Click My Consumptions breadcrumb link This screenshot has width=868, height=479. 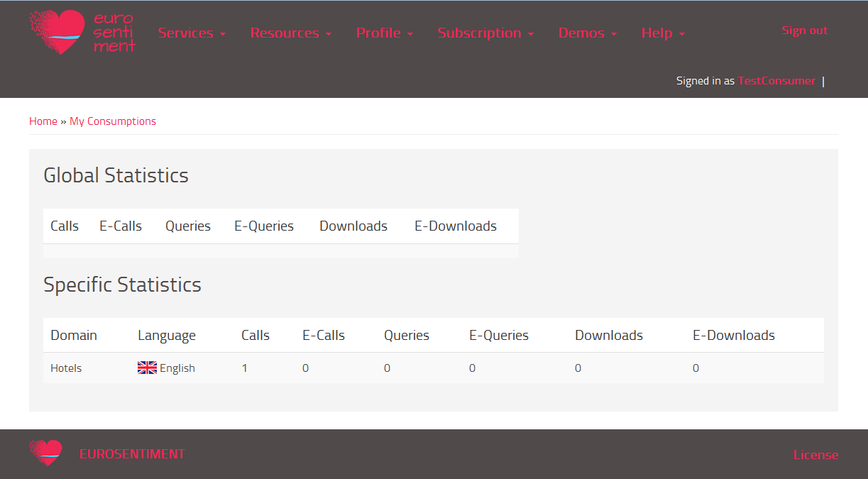[x=113, y=121]
